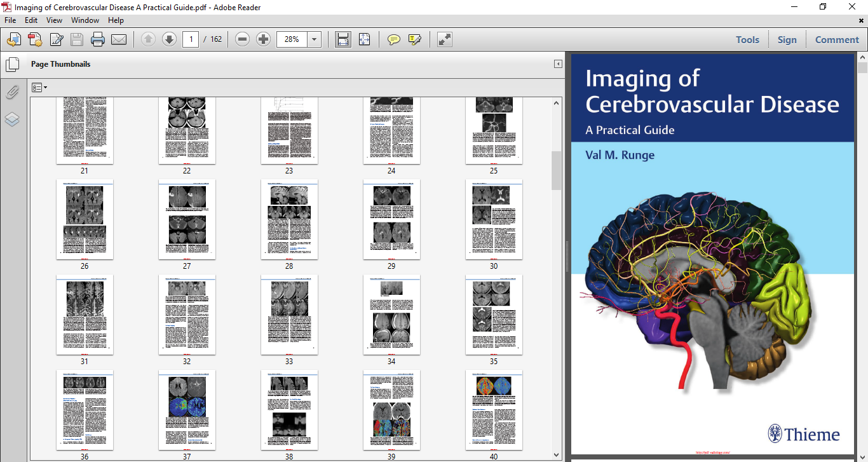Click the Read mode expand icon
Screen dimensions: 868x462
[444, 39]
